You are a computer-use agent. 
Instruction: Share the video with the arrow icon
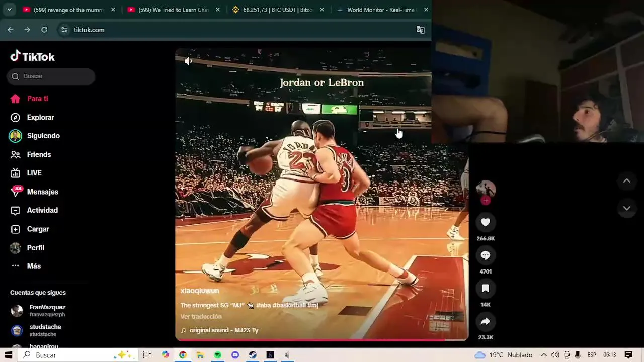(x=486, y=322)
